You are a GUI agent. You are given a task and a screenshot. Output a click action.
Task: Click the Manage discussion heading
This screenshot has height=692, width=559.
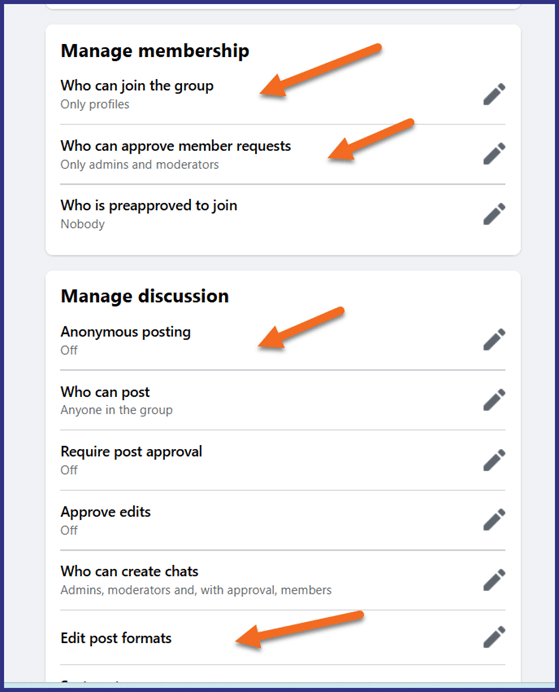[x=145, y=296]
